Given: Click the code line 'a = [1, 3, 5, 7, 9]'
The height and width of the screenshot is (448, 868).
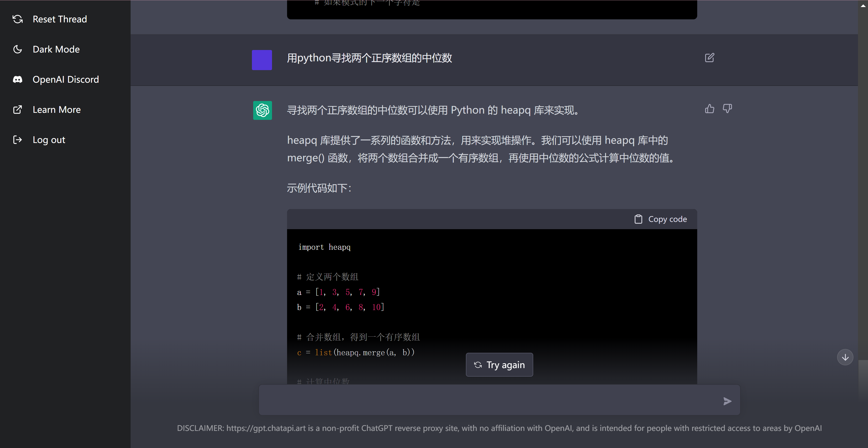Looking at the screenshot, I should click(338, 292).
